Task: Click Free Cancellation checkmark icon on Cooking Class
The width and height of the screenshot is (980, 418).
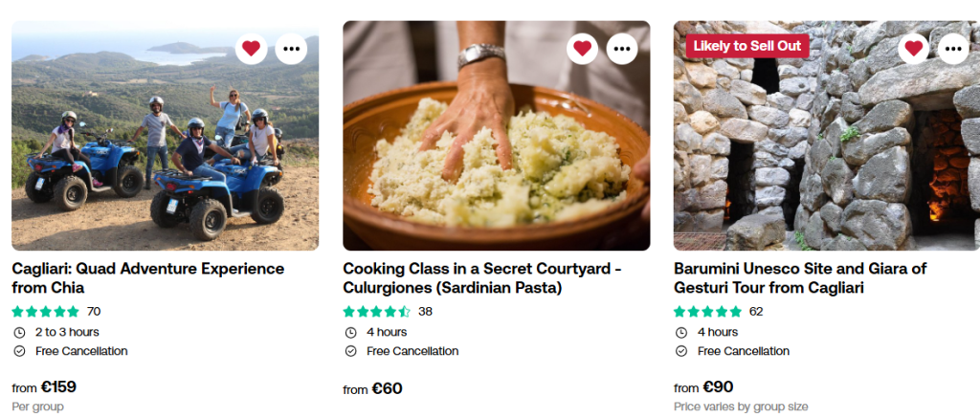Action: pos(350,351)
